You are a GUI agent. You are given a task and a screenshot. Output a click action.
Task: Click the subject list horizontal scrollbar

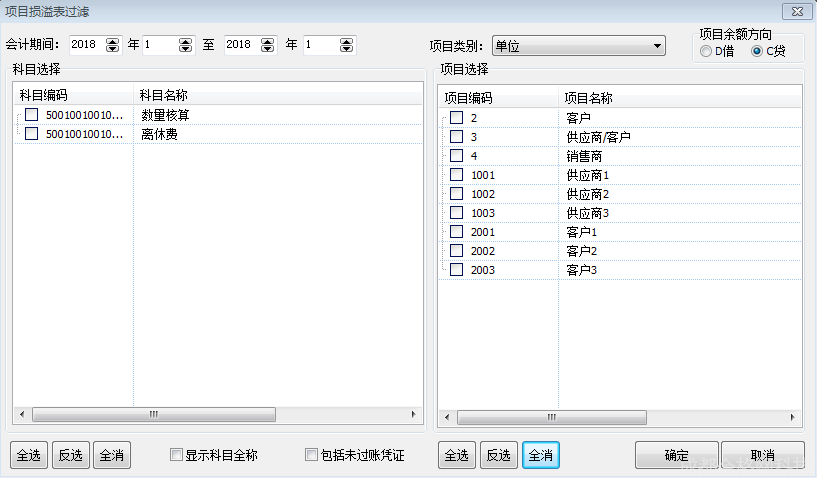[152, 414]
